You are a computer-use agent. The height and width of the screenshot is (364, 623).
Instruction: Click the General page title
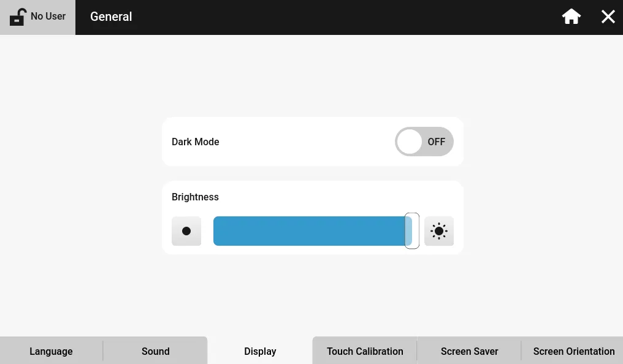coord(111,17)
